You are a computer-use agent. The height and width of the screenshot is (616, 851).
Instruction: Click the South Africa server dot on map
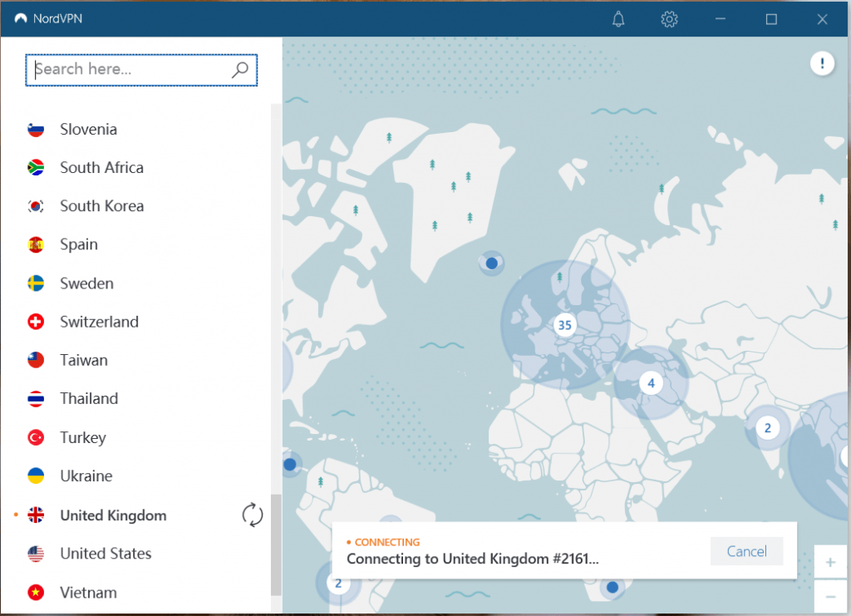(612, 587)
